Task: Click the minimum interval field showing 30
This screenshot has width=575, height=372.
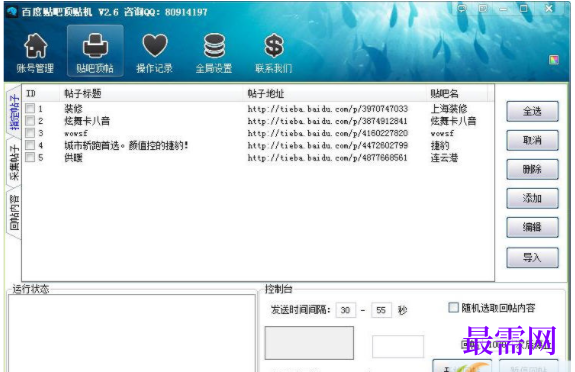Action: click(x=345, y=310)
